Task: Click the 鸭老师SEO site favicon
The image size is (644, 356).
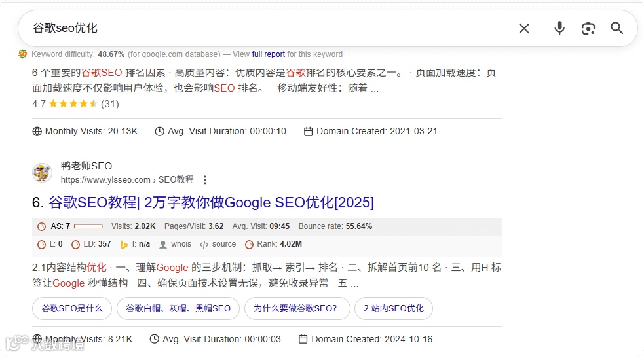Action: 43,172
